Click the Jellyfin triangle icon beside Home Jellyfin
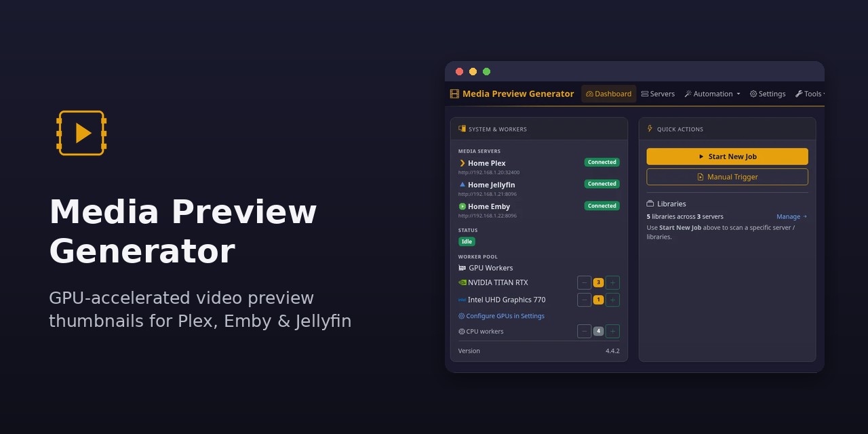The height and width of the screenshot is (434, 868). [x=462, y=184]
